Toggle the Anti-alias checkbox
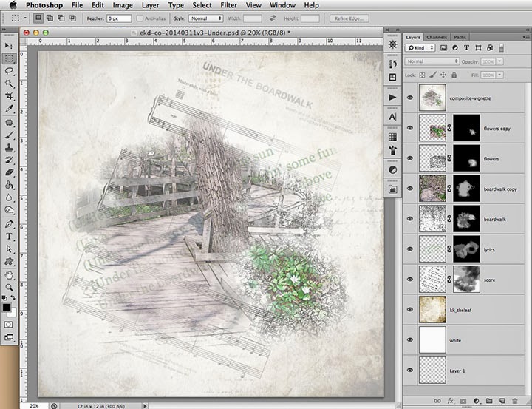 click(140, 18)
